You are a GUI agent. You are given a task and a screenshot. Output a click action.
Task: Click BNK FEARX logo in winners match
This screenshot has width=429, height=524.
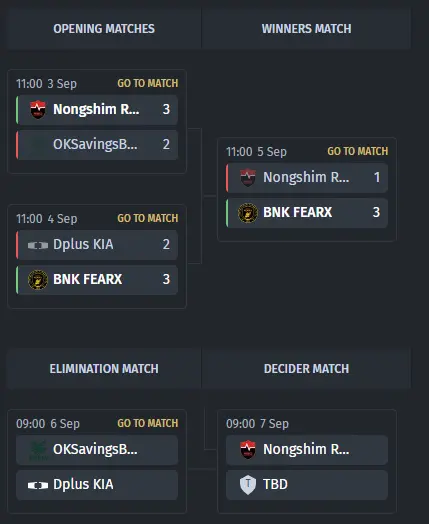pos(248,213)
